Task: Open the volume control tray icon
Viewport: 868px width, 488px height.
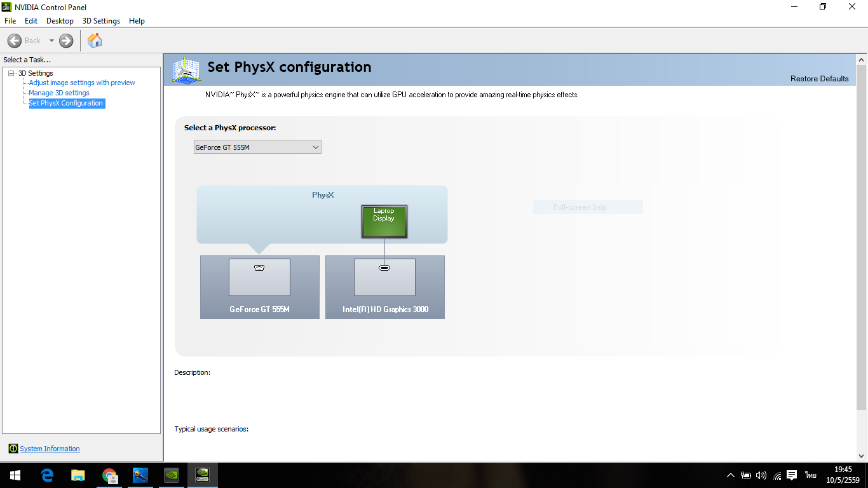Action: (761, 475)
